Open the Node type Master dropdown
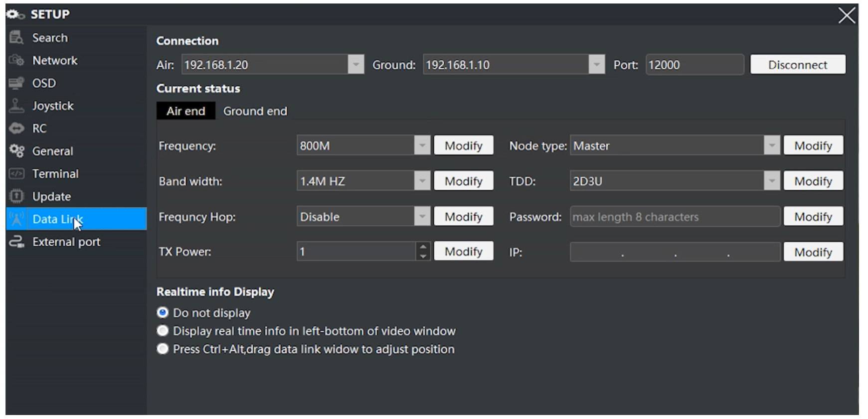 point(771,145)
